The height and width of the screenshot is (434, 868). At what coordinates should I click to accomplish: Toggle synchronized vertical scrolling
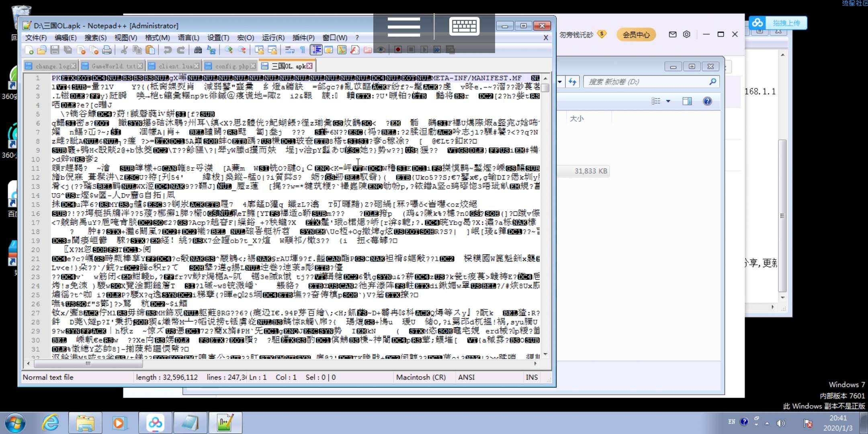click(259, 50)
